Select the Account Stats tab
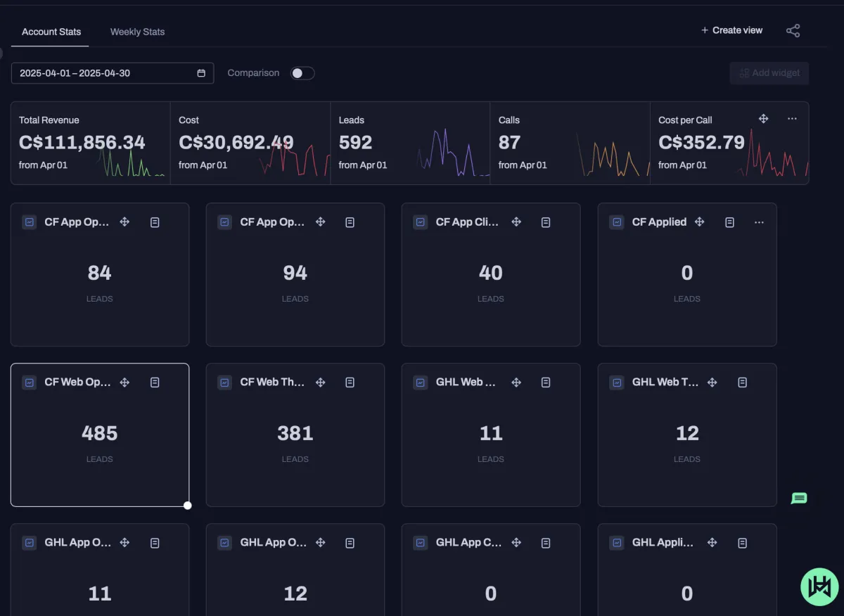 point(51,32)
